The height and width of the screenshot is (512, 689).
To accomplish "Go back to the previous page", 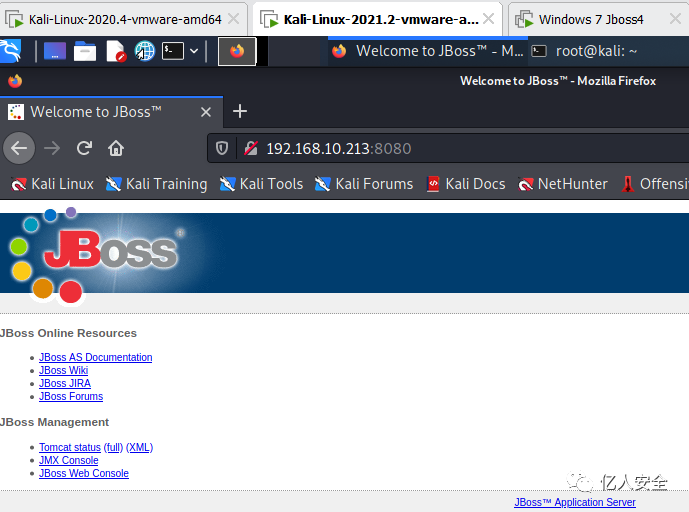I will (x=19, y=148).
